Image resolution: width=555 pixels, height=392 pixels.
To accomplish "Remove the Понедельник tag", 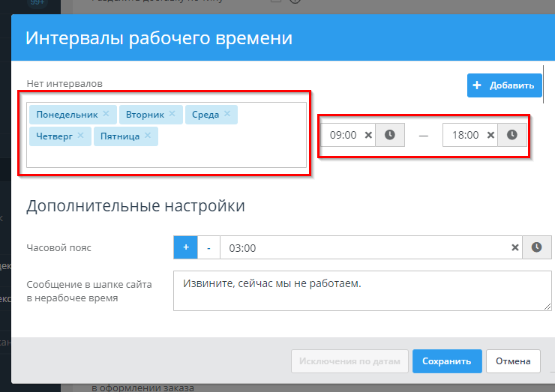I will point(106,114).
